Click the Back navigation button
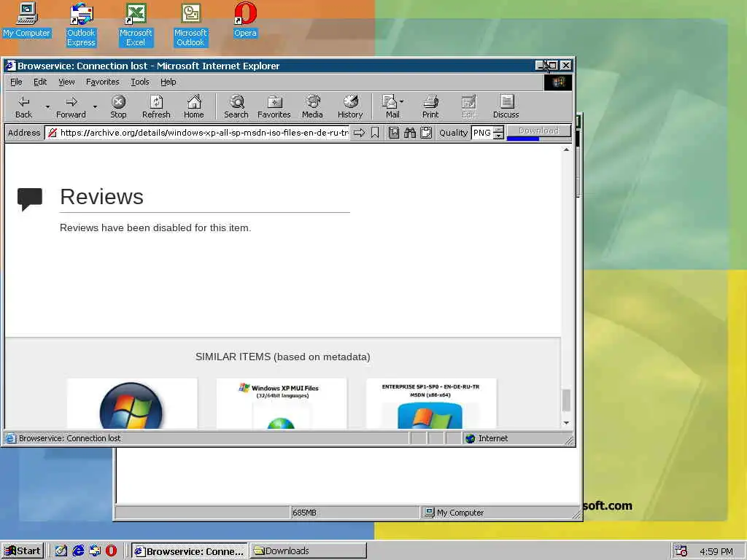This screenshot has height=560, width=747. pos(23,106)
